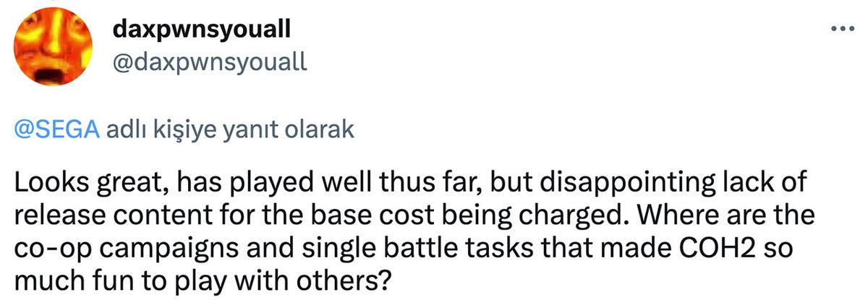868x300 pixels.
Task: Click the word 'COH2' in the tweet
Action: click(738, 246)
